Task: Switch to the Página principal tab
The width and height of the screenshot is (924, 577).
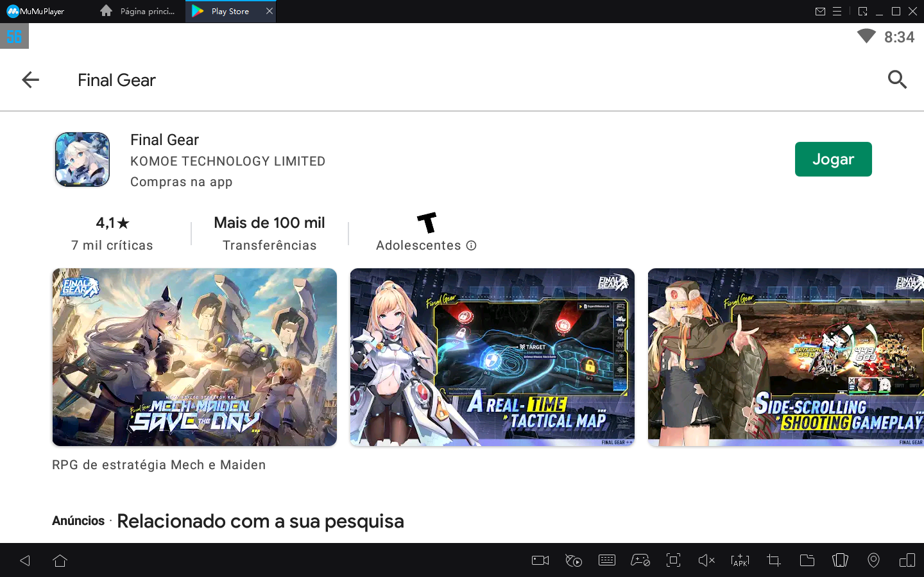Action: tap(137, 11)
